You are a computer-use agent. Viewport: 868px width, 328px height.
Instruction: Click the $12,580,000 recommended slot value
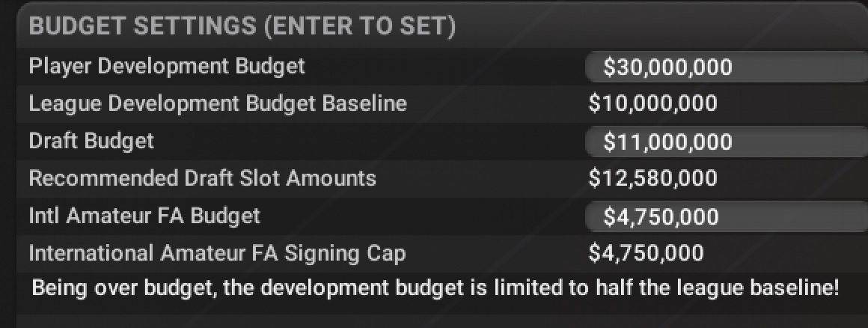tap(652, 178)
